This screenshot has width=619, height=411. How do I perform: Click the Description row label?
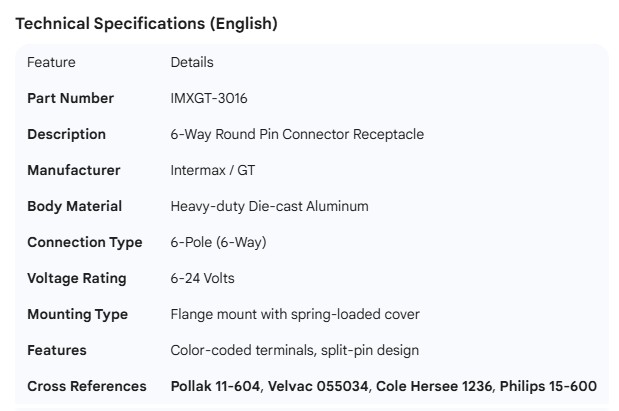[x=66, y=134]
